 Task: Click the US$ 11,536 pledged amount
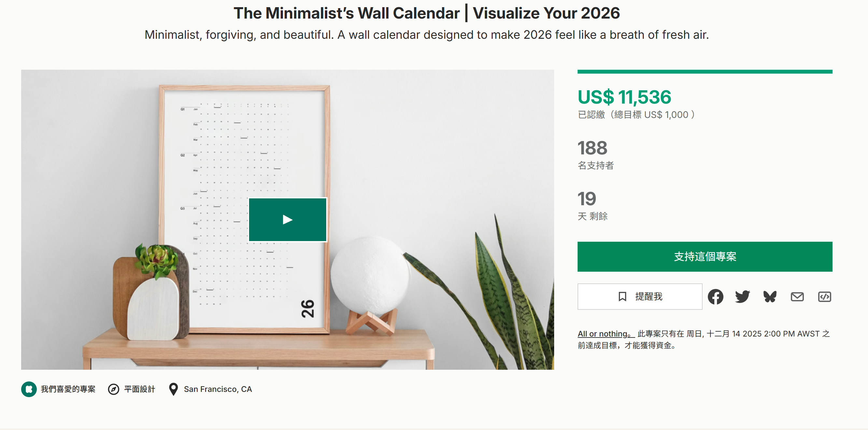[x=624, y=97]
